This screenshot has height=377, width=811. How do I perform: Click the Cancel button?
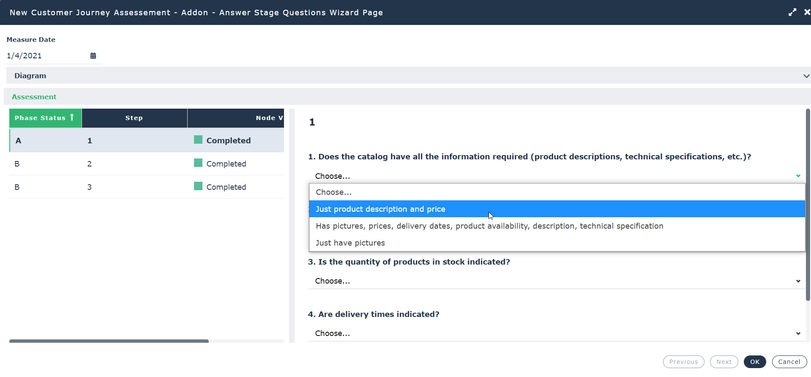point(789,361)
